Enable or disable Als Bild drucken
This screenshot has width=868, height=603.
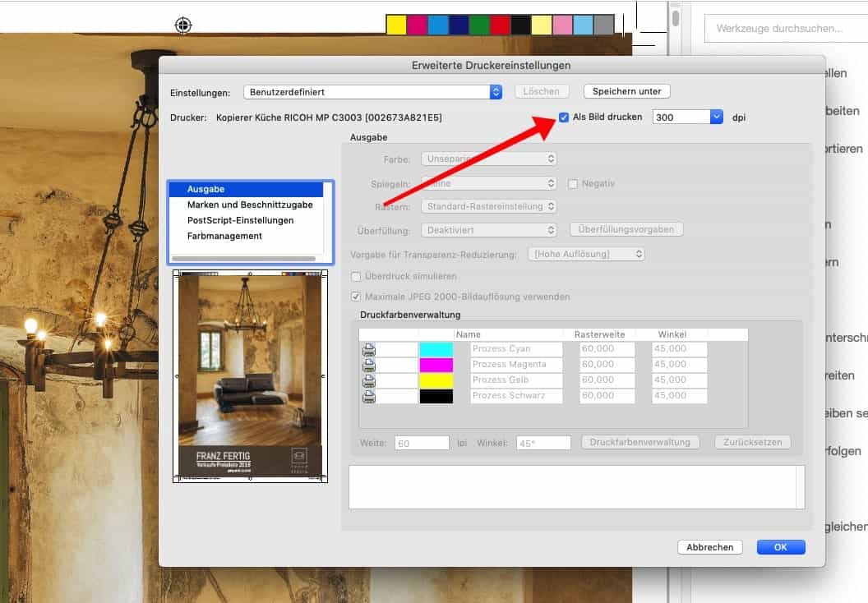pyautogui.click(x=564, y=117)
